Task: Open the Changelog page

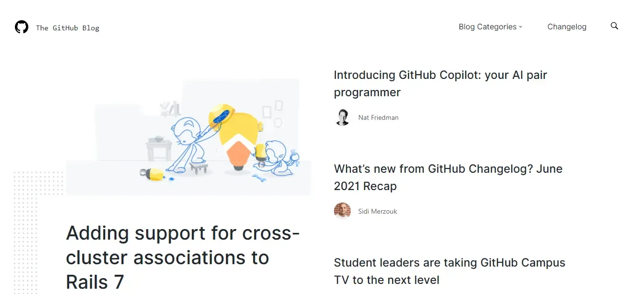Action: pyautogui.click(x=567, y=26)
